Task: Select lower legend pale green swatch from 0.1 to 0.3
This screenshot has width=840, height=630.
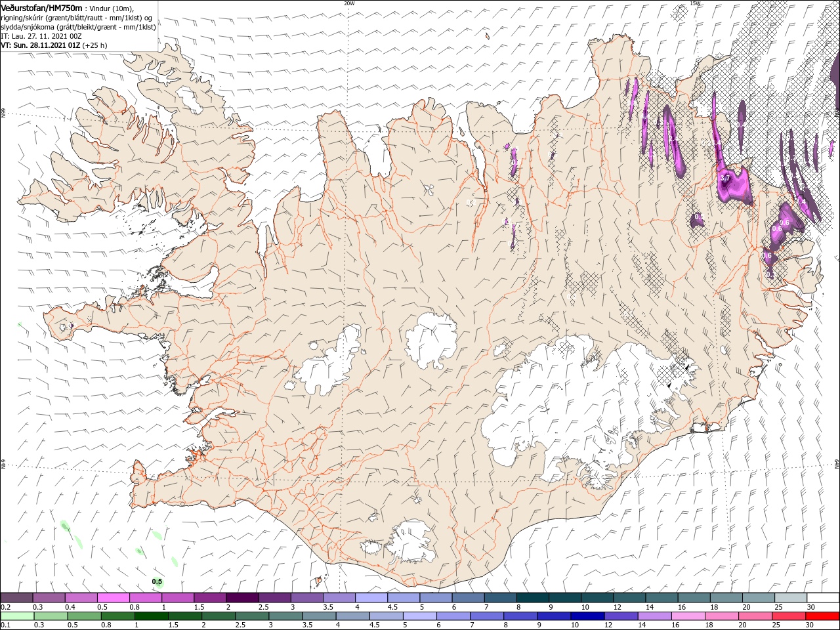Action: [x=16, y=616]
